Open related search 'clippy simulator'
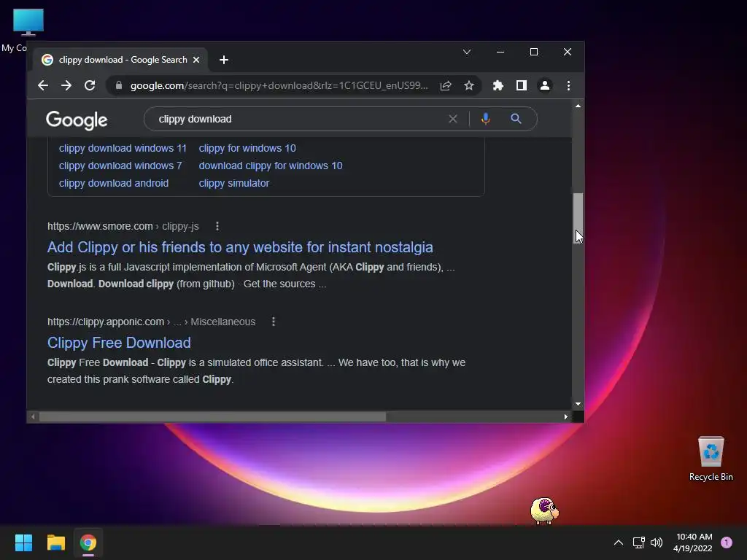Image resolution: width=747 pixels, height=560 pixels. [234, 183]
